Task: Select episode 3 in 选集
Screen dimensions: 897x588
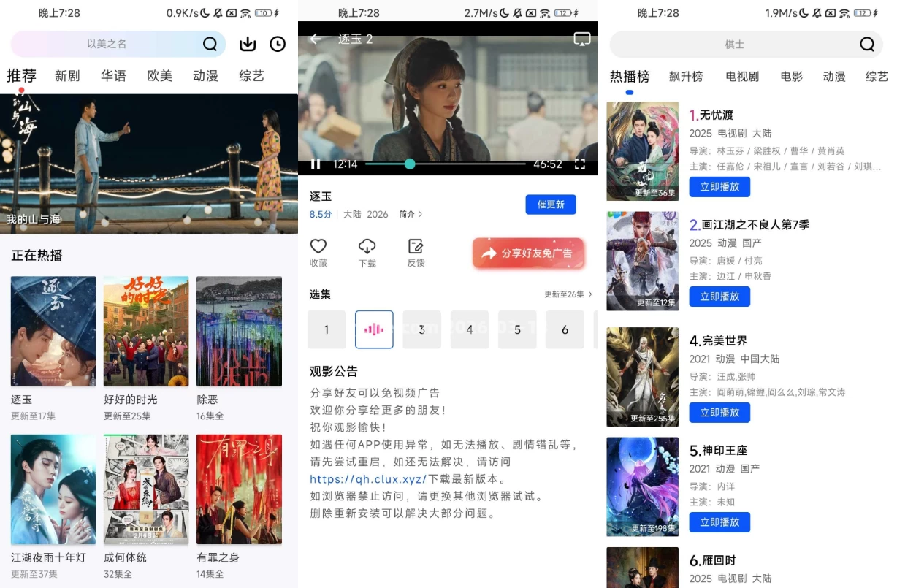Action: tap(421, 329)
